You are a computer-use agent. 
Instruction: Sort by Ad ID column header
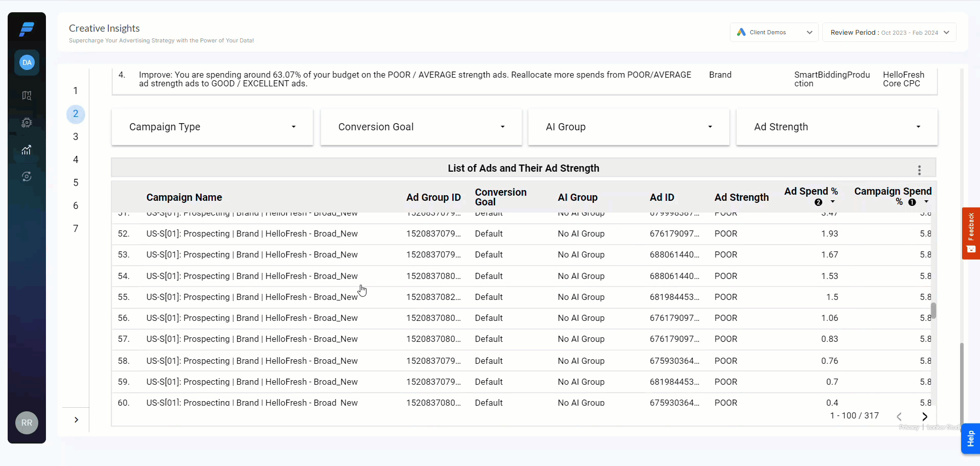[662, 197]
